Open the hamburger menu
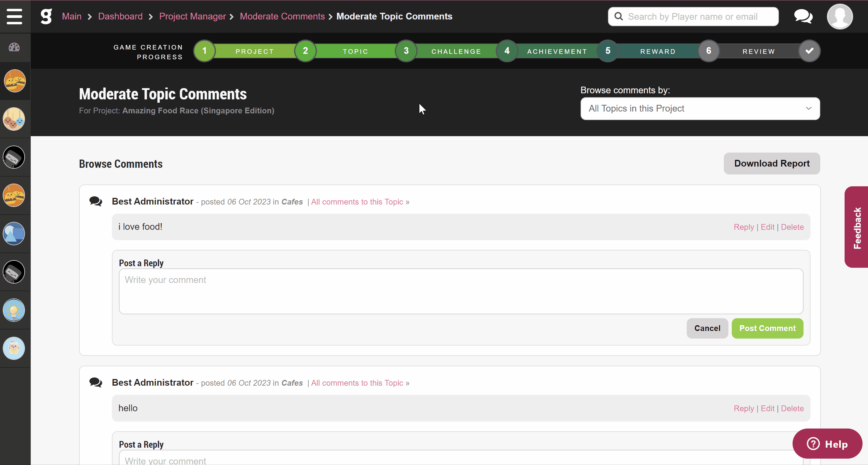The image size is (868, 465). point(15,16)
